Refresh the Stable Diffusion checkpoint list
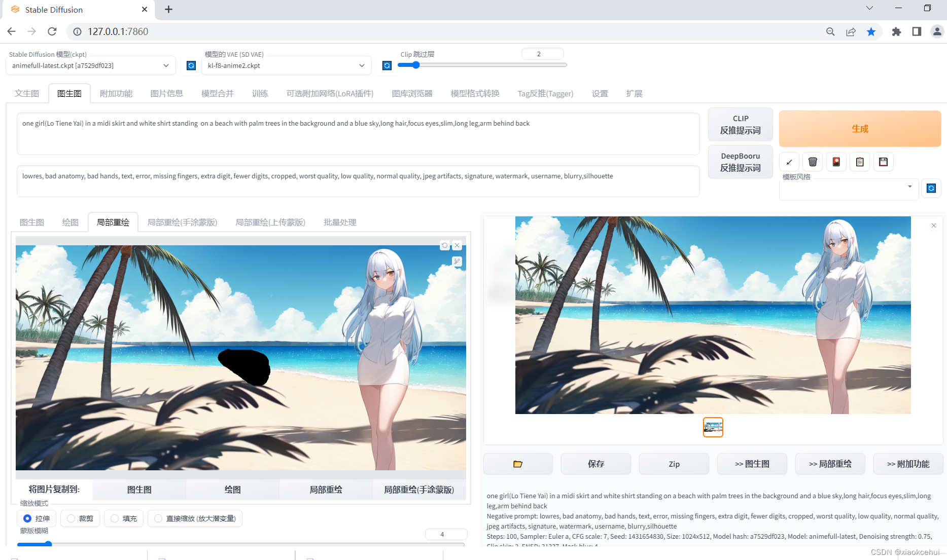The image size is (947, 560). pyautogui.click(x=191, y=65)
